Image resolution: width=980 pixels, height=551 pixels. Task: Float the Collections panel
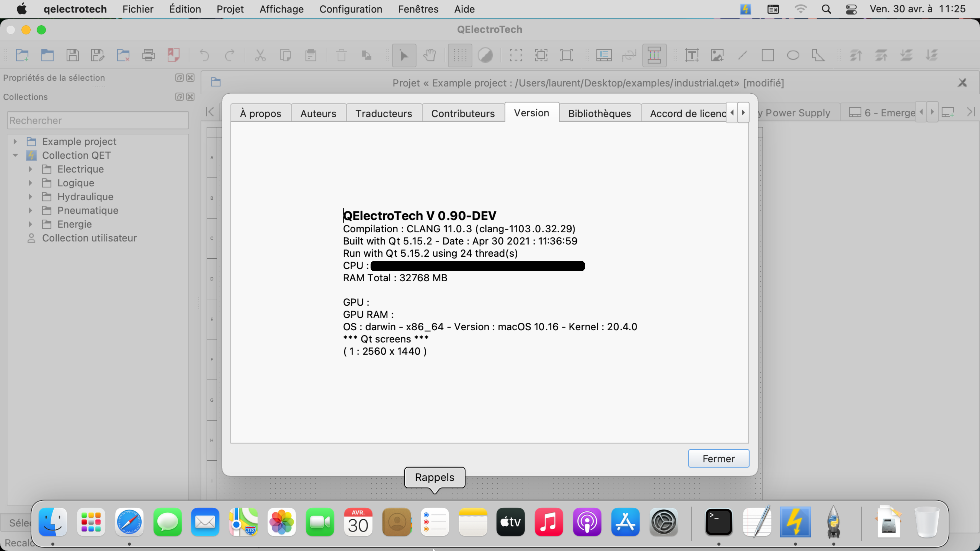[x=179, y=97]
